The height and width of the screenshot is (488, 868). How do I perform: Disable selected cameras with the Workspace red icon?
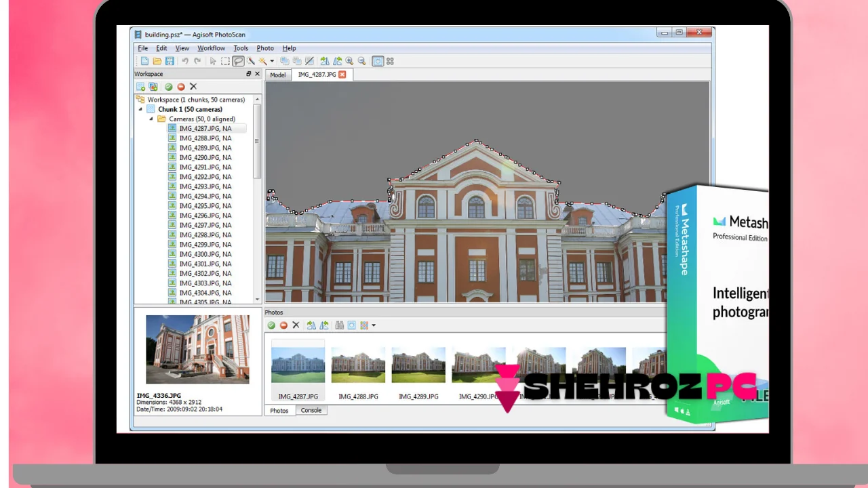[x=181, y=87]
